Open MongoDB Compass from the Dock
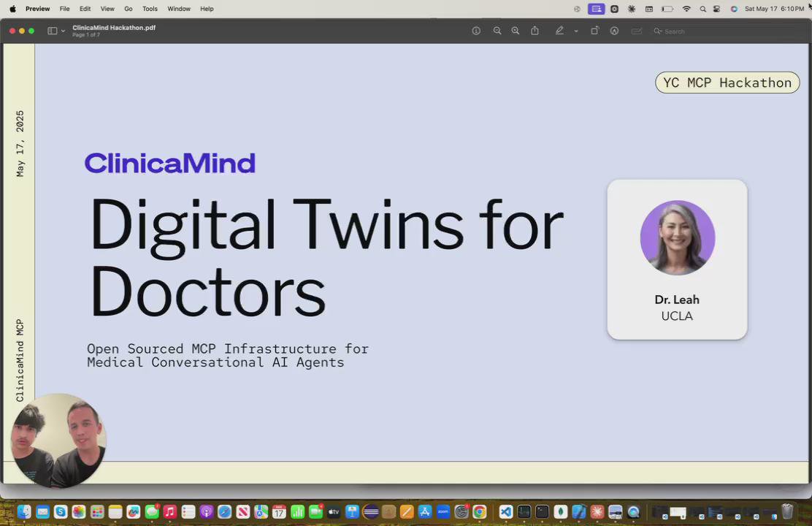This screenshot has width=812, height=526. 560,512
